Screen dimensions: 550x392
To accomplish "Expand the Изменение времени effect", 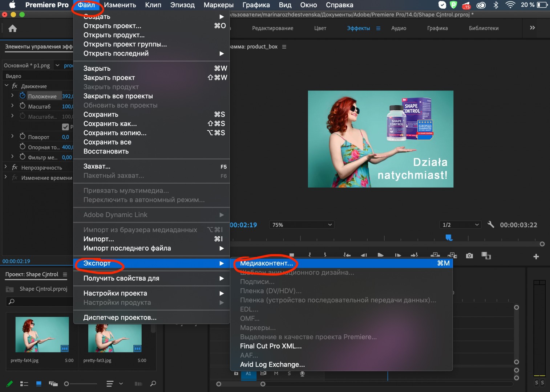I will [x=5, y=177].
